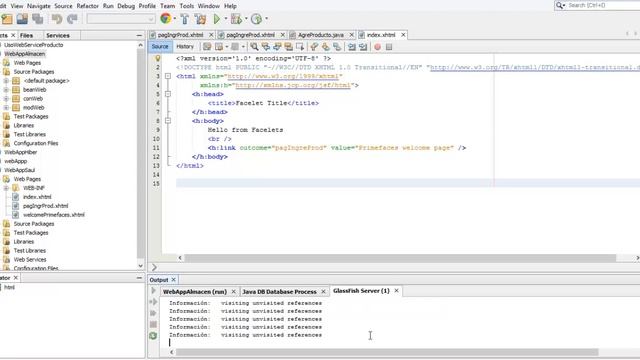Close the index.xhtml editor tab
The width and height of the screenshot is (640, 360).
click(403, 35)
